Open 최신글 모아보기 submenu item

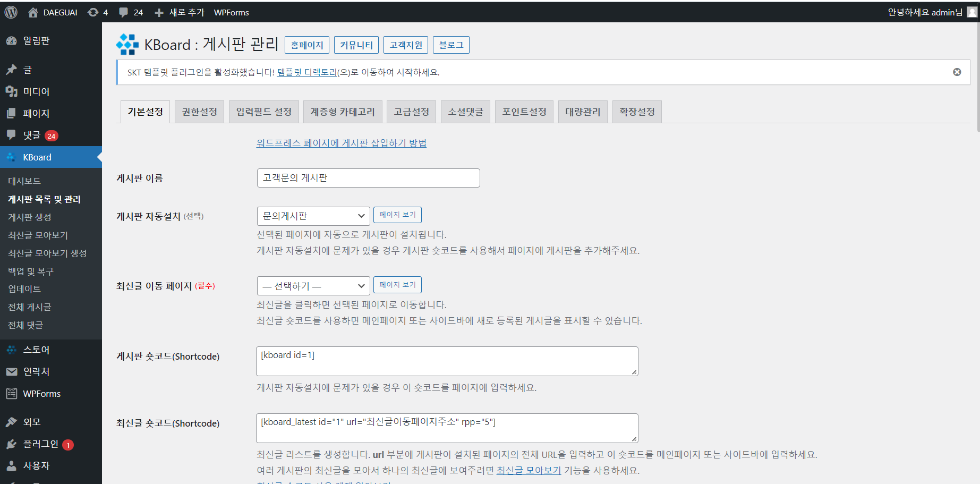pyautogui.click(x=38, y=235)
